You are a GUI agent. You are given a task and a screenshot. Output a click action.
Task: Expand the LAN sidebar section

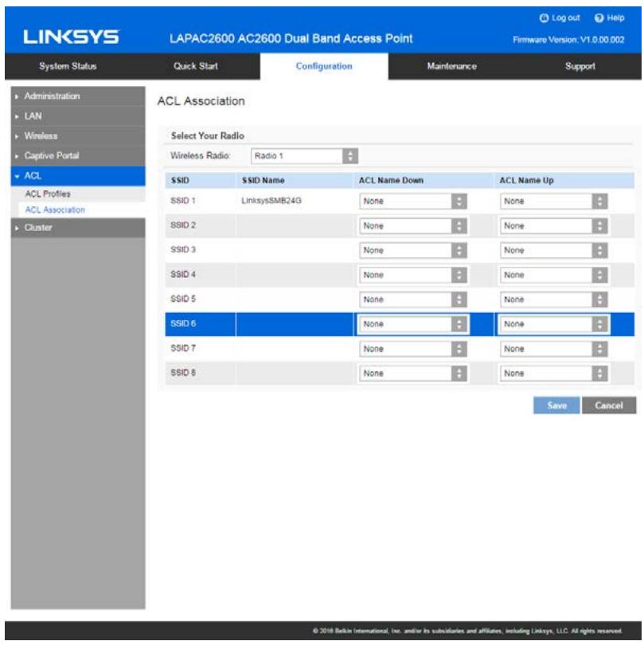click(x=78, y=116)
